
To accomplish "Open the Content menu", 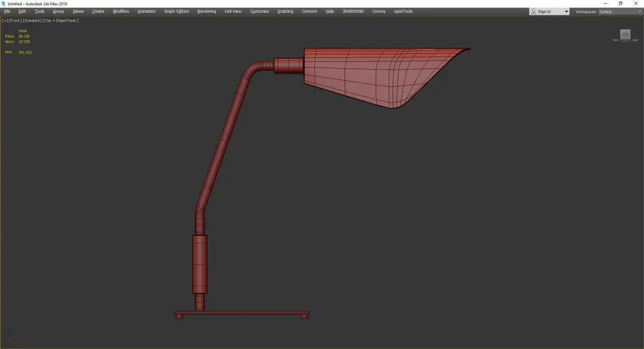I will point(309,11).
